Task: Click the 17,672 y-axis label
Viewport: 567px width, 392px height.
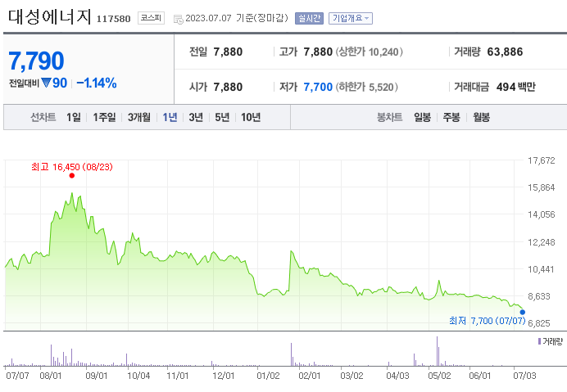Action: (x=542, y=160)
